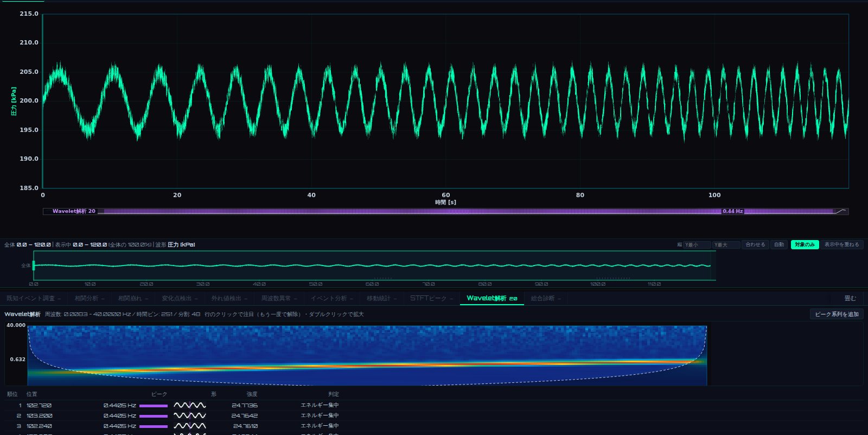Click the 0.44 Hz marker on the annotation track
Viewport: 868px width, 435px height.
(x=732, y=211)
